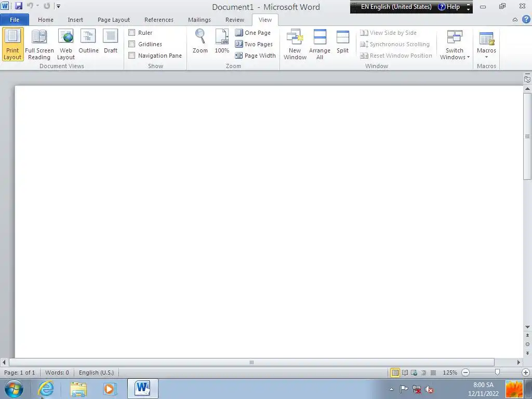Open the References tab

pos(159,20)
